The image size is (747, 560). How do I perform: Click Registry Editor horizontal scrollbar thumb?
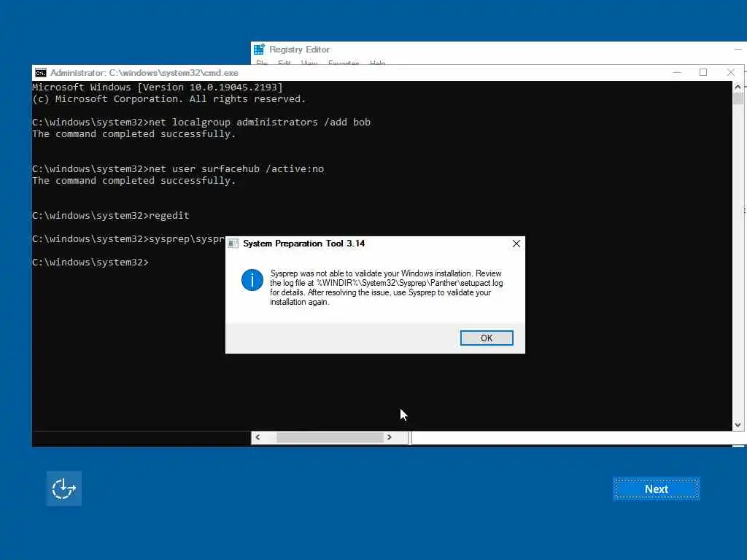[x=330, y=437]
